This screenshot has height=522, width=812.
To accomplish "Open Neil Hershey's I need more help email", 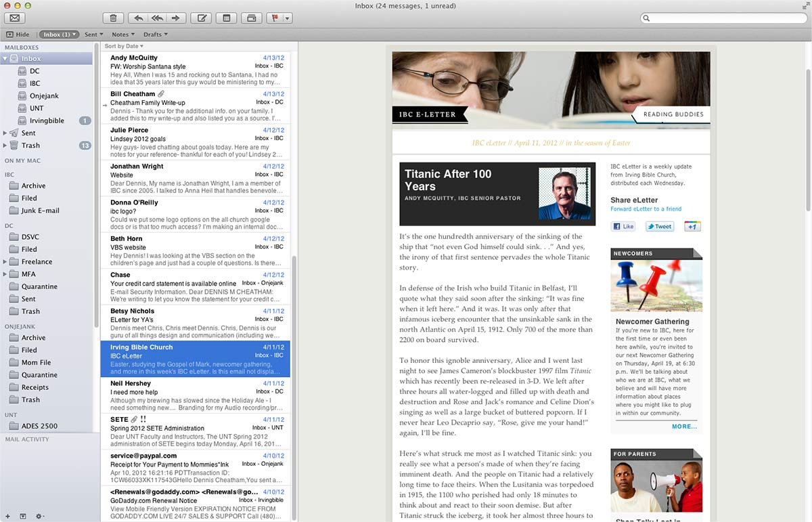I will (196, 396).
